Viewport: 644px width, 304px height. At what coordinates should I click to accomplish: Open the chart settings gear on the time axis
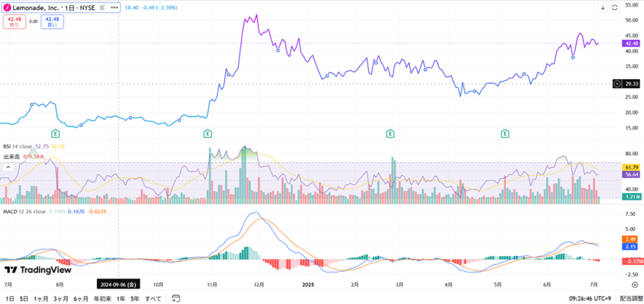634,285
